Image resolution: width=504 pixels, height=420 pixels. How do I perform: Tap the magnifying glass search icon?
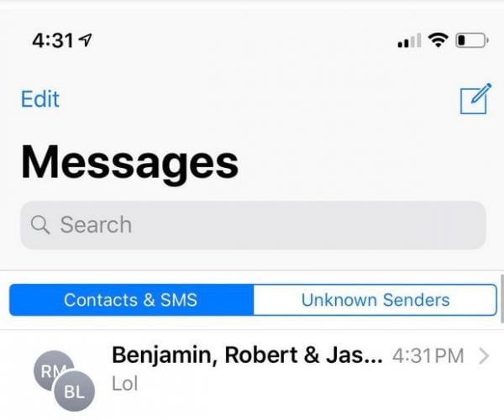(40, 224)
